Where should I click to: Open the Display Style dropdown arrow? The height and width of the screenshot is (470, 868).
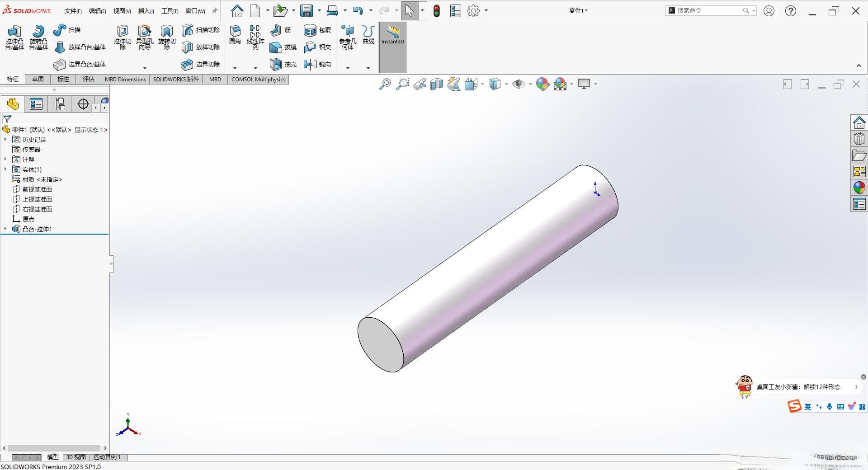tap(506, 84)
